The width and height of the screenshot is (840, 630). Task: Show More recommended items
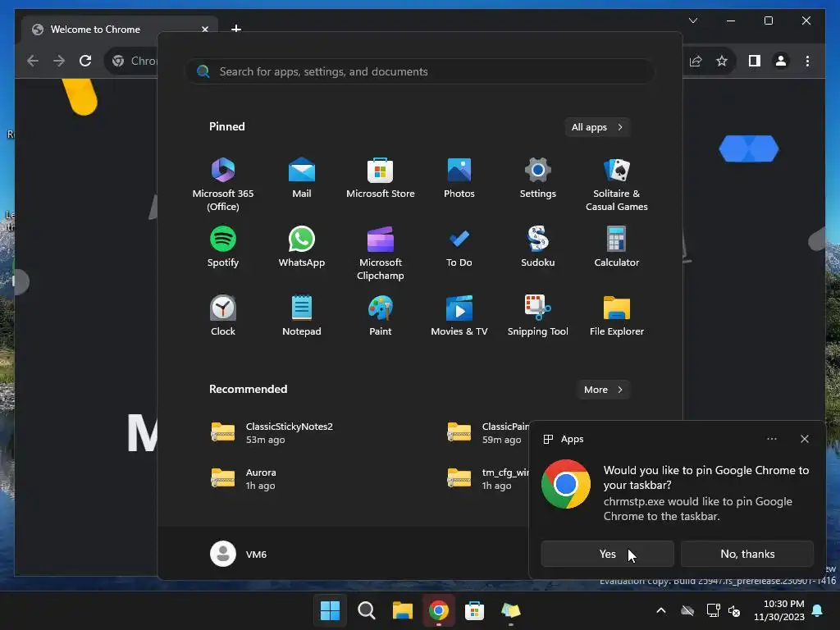(603, 390)
